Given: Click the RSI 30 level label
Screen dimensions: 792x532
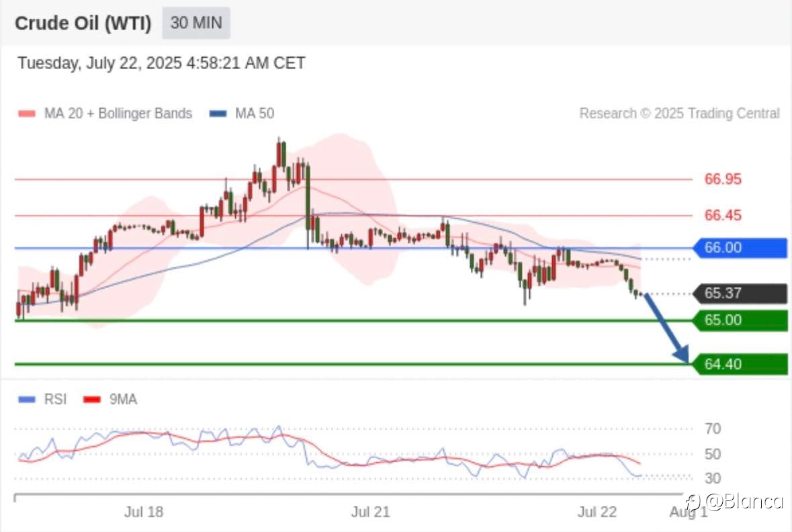Looking at the screenshot, I should point(713,478).
